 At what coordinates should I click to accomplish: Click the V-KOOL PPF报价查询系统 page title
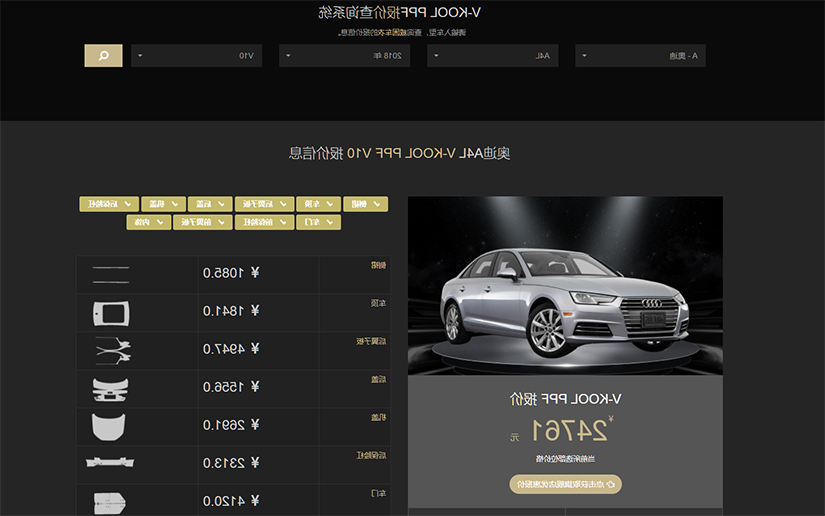coord(399,13)
